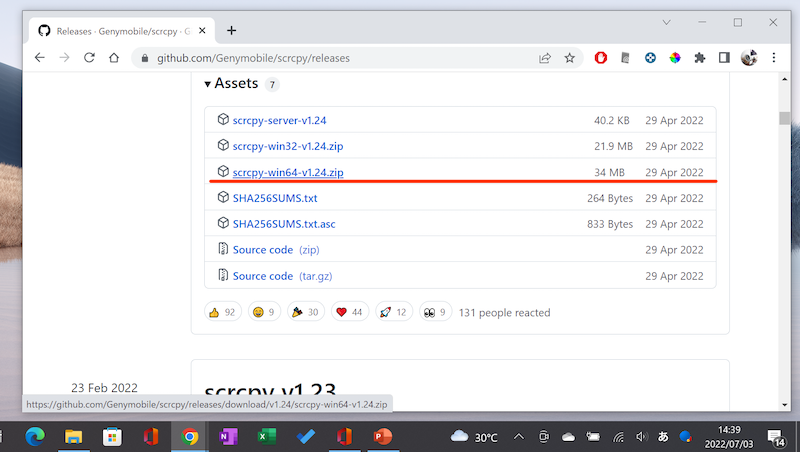Collapse the Assets section triangle
800x452 pixels.
[208, 84]
